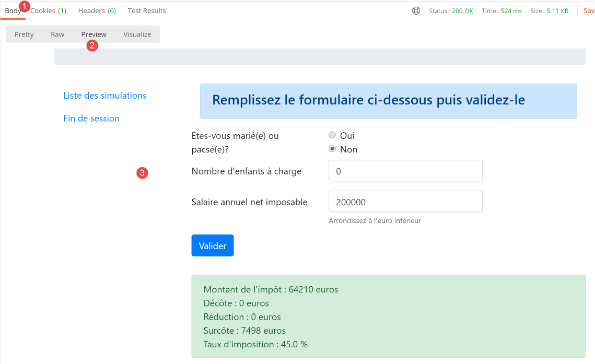Click the globe network information icon

tap(416, 10)
